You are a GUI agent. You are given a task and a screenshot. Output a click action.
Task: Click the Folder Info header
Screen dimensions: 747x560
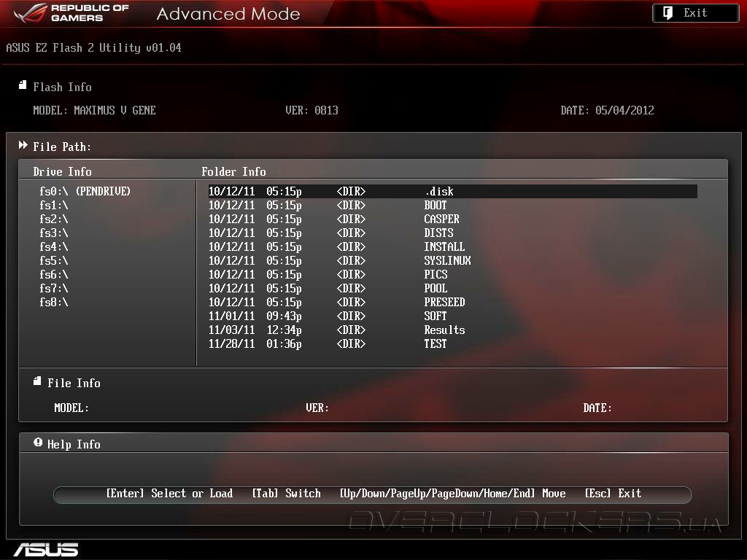pos(233,171)
